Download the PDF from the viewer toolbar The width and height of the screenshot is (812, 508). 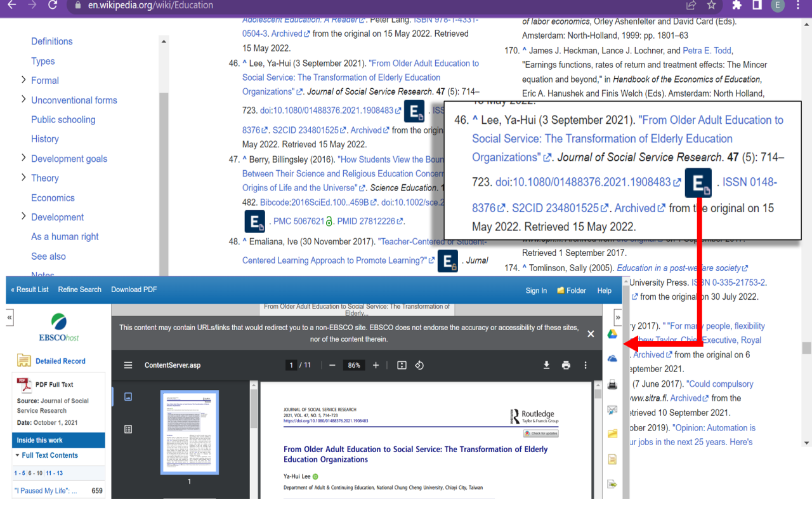[546, 365]
